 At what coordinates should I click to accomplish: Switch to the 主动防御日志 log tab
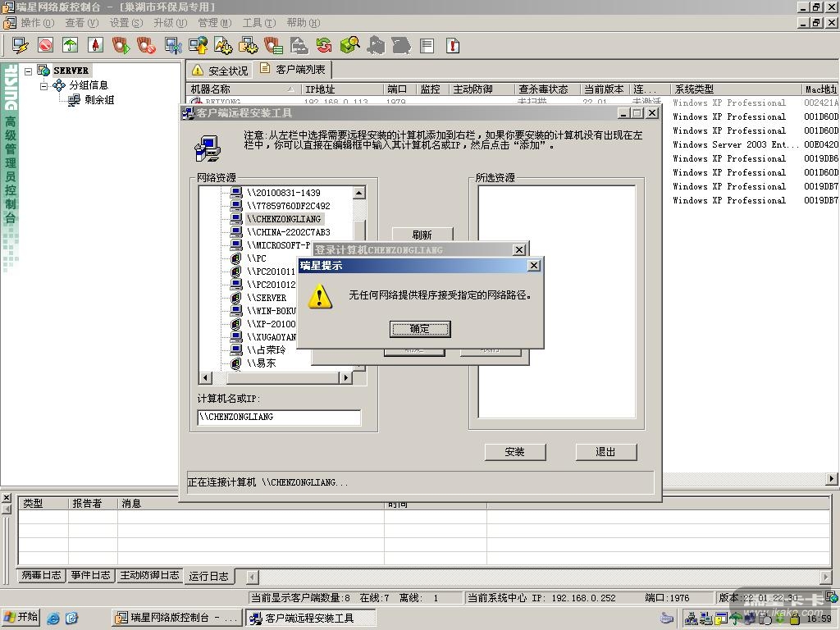point(149,575)
